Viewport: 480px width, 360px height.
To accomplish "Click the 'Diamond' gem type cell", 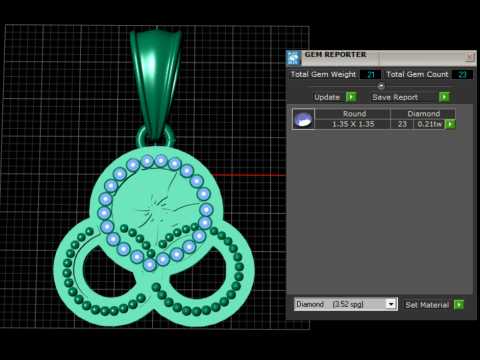I will point(423,114).
